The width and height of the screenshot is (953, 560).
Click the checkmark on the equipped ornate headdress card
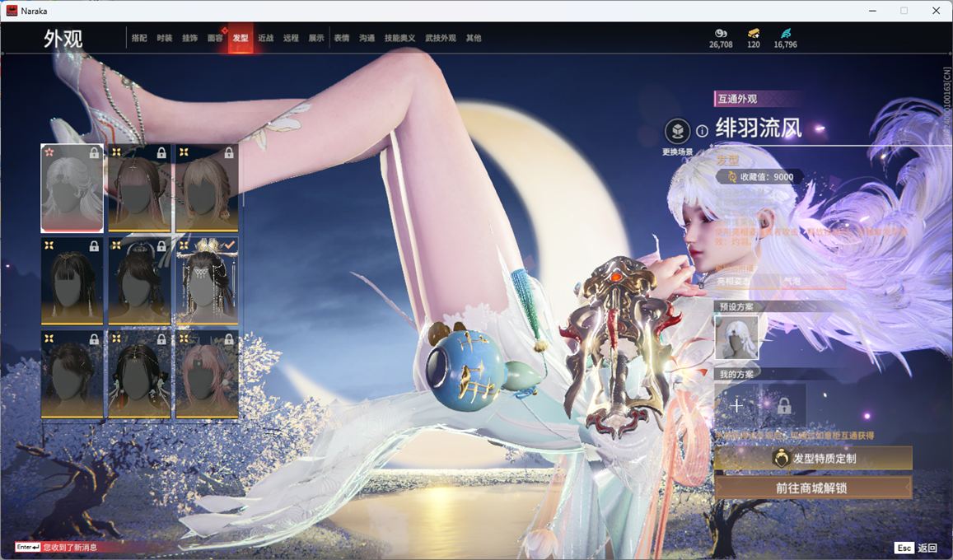(229, 245)
